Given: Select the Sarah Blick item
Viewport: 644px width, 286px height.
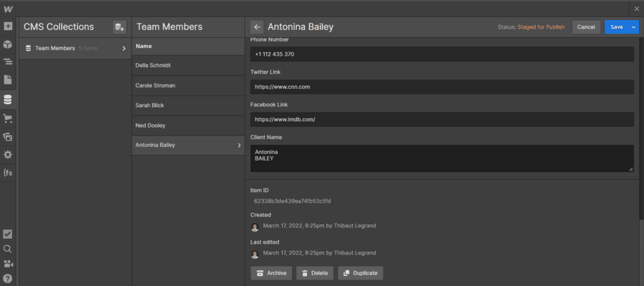Looking at the screenshot, I should (x=188, y=105).
